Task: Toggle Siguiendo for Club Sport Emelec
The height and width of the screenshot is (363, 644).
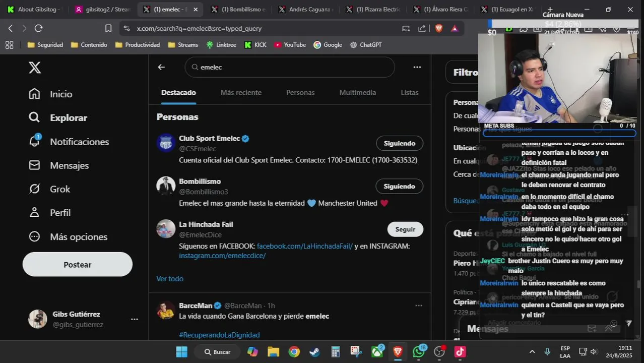Action: click(400, 143)
